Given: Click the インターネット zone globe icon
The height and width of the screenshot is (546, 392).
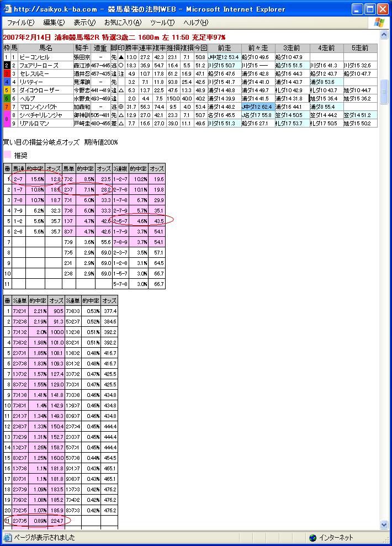Looking at the screenshot, I should [x=312, y=538].
